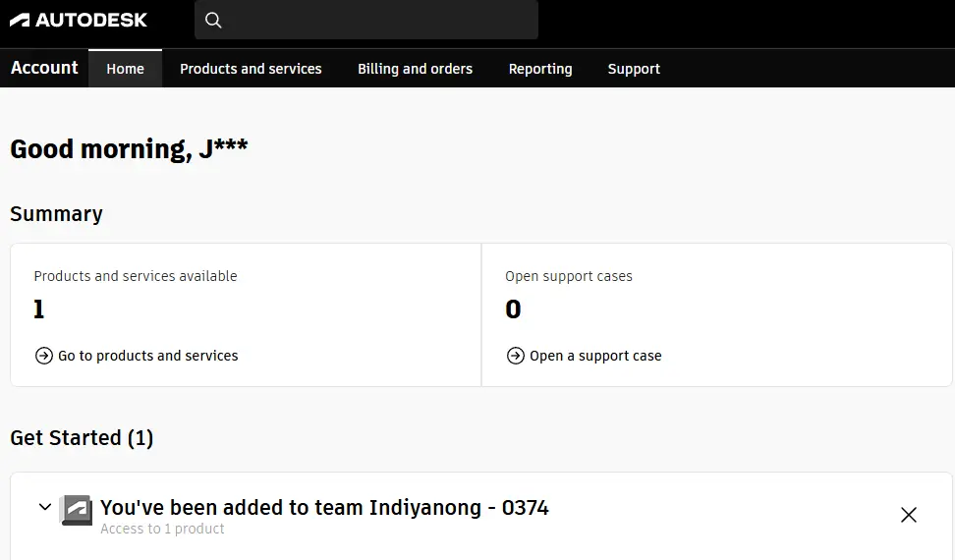Click the Access to 1 product subtitle
Screen dimensions: 955x560
point(163,529)
